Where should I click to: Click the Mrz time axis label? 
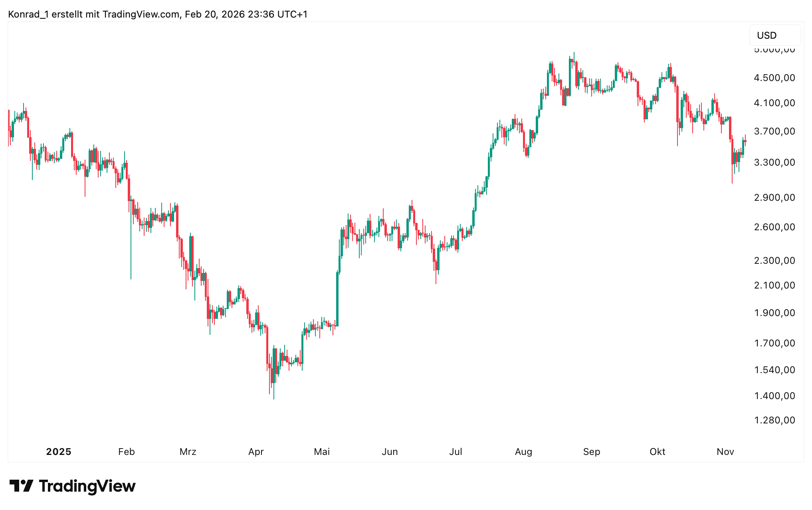coord(188,452)
